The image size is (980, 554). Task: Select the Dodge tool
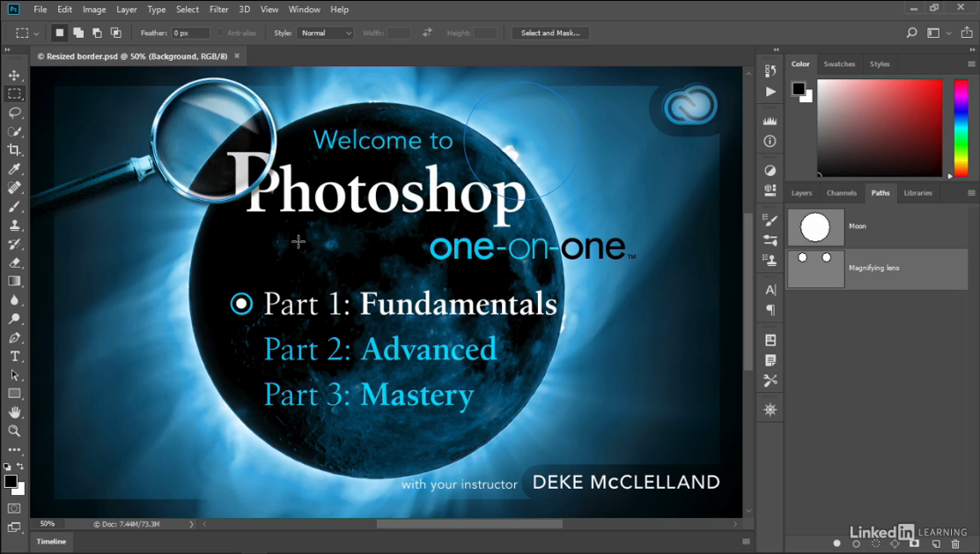click(x=14, y=319)
